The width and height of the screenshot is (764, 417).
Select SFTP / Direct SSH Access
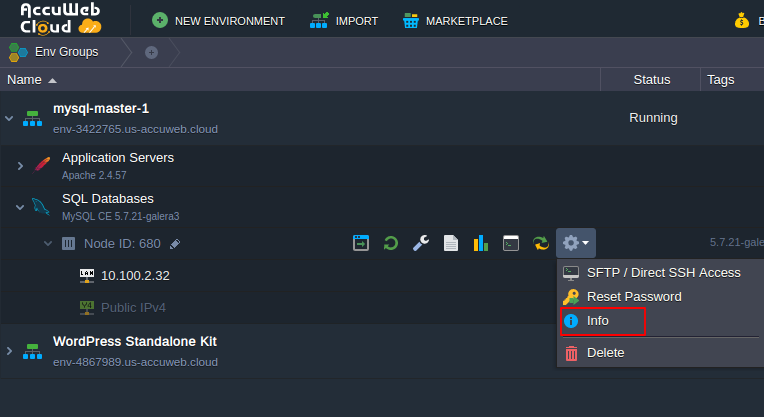pyautogui.click(x=663, y=272)
